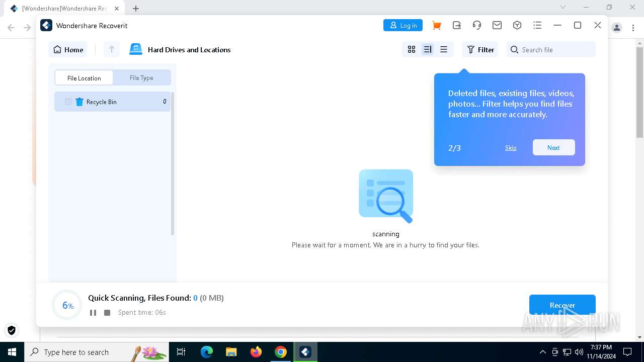Image resolution: width=644 pixels, height=362 pixels.
Task: Select the Recycle Bin row
Action: coord(113,102)
